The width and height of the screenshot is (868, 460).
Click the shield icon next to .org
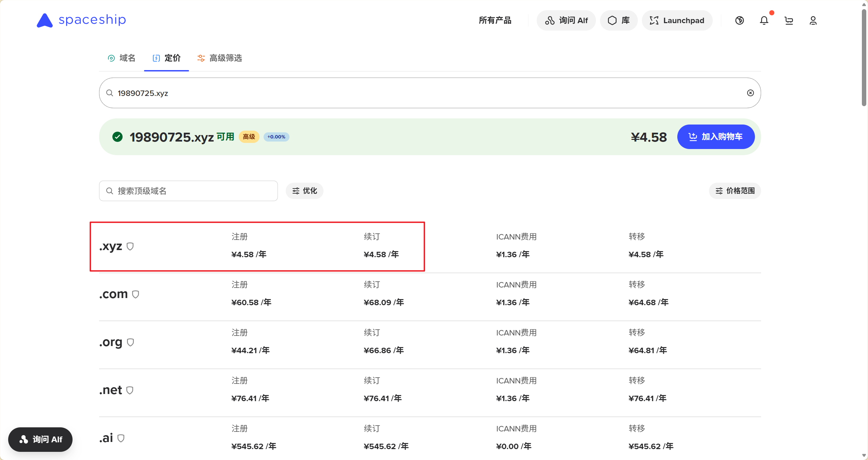(130, 342)
